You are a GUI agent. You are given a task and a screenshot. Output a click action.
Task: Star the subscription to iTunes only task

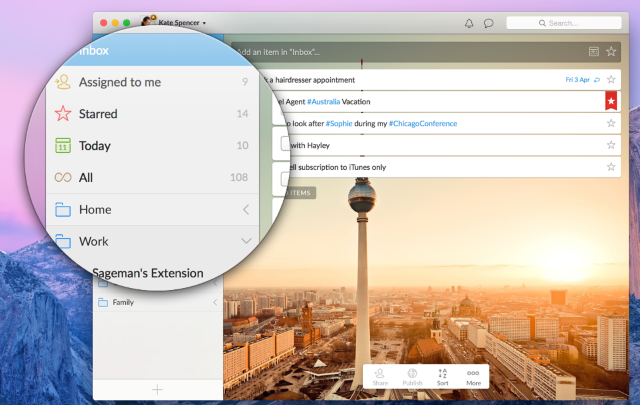coord(611,167)
